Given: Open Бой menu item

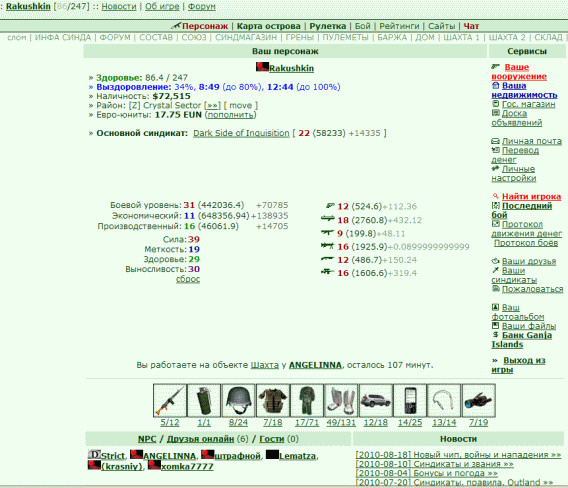Looking at the screenshot, I should coord(363,26).
